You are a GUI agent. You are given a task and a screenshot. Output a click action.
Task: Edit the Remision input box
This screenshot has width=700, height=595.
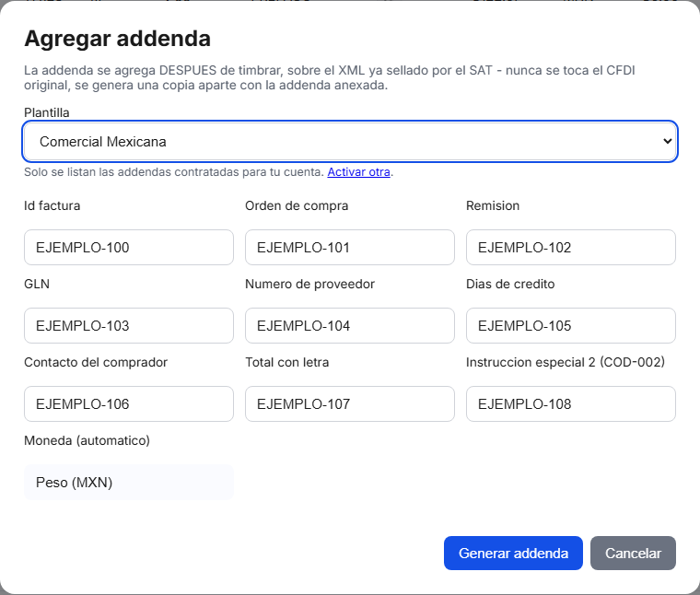(x=570, y=247)
